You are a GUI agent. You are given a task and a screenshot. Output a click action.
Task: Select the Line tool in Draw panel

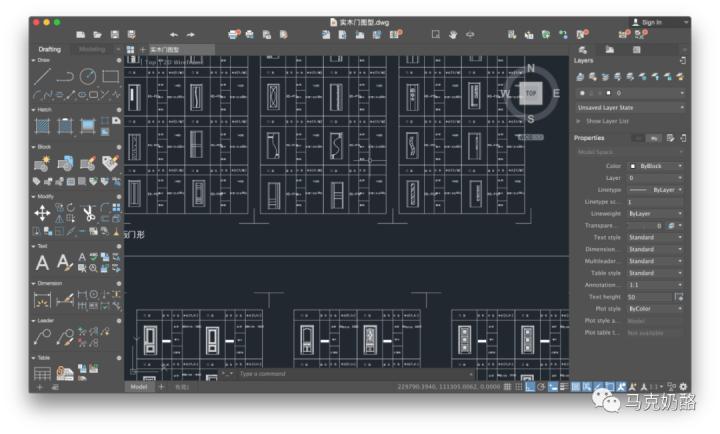(x=42, y=76)
